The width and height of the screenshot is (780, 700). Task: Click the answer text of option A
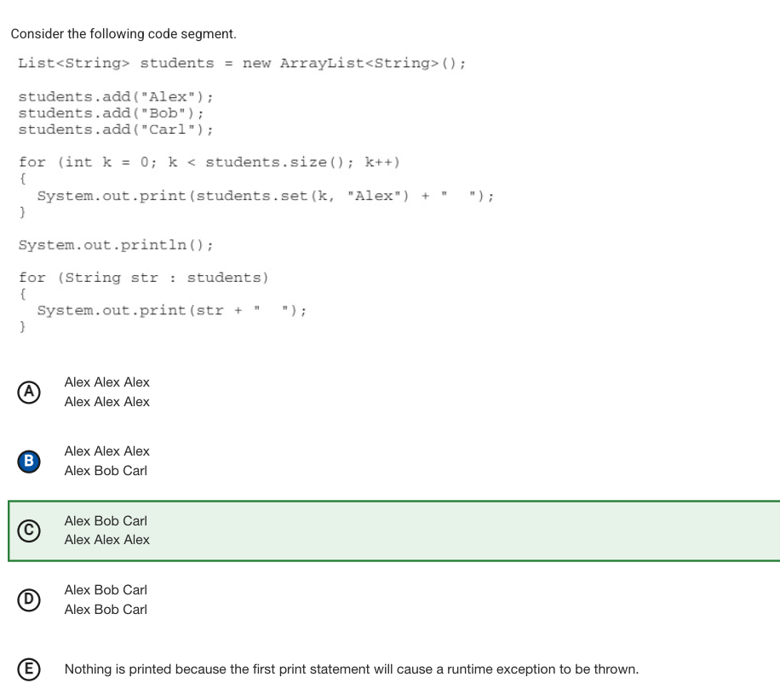point(107,392)
